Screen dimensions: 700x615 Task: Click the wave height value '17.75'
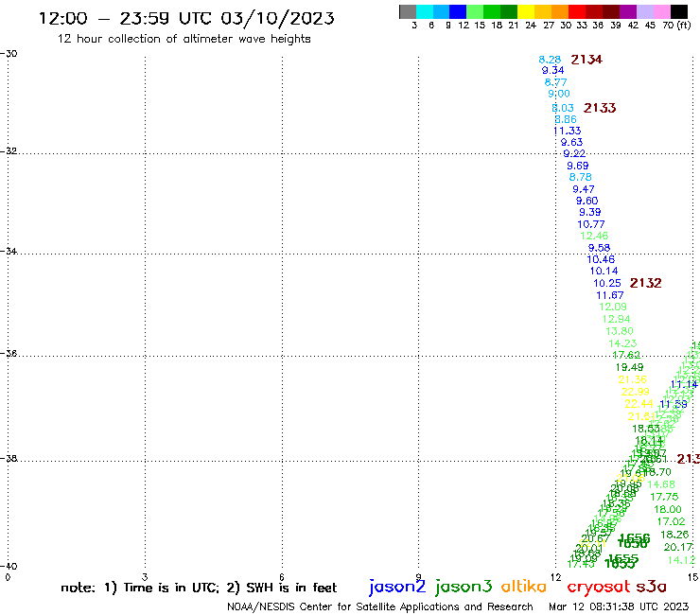pos(664,497)
